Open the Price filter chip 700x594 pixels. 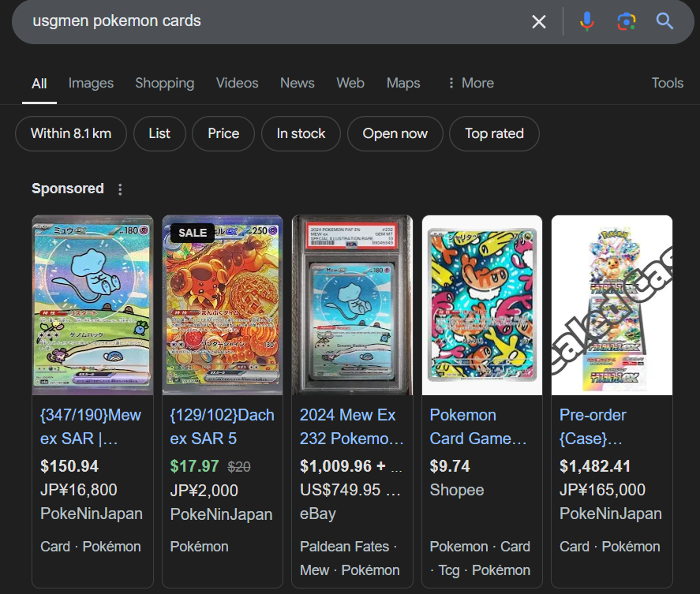[223, 133]
